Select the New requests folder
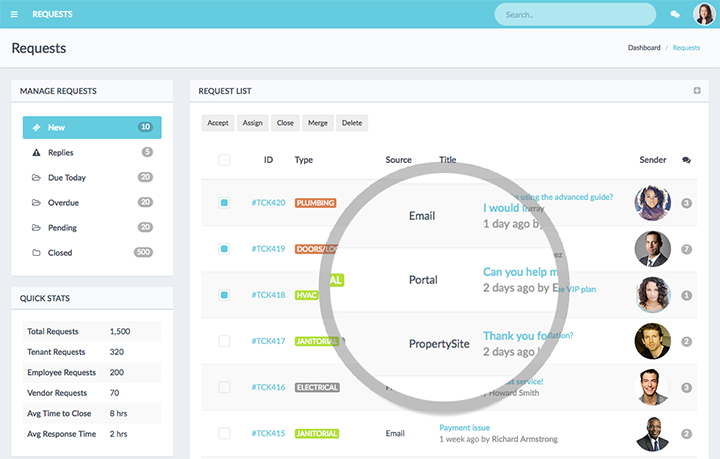The height and width of the screenshot is (459, 720). click(92, 127)
